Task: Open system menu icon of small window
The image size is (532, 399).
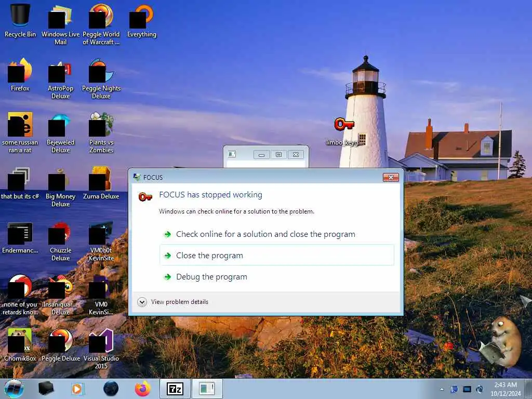Action: point(232,154)
